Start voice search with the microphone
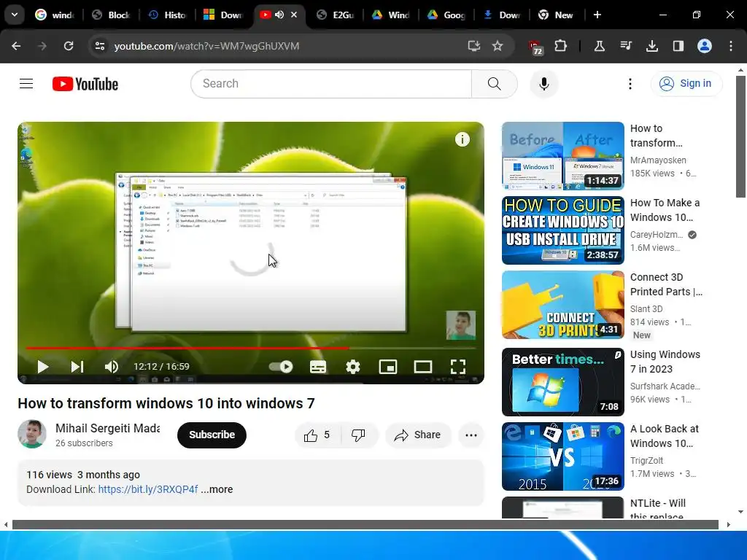Image resolution: width=747 pixels, height=560 pixels. pos(543,84)
